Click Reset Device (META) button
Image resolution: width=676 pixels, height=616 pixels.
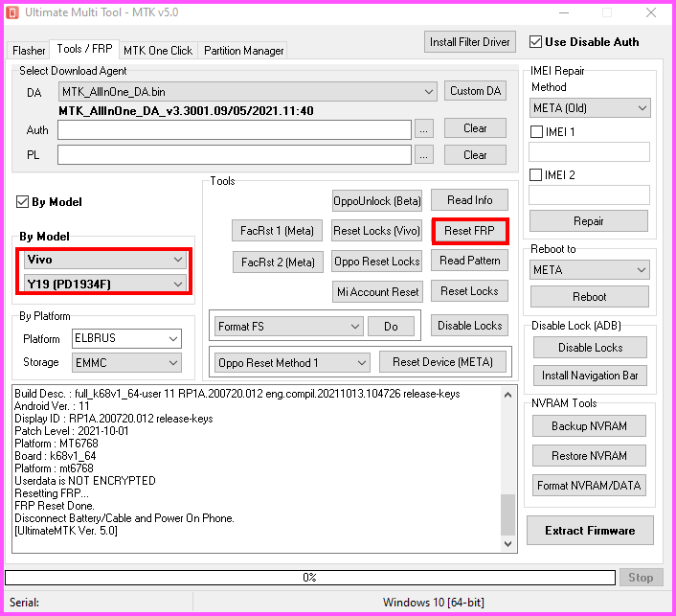tap(442, 361)
